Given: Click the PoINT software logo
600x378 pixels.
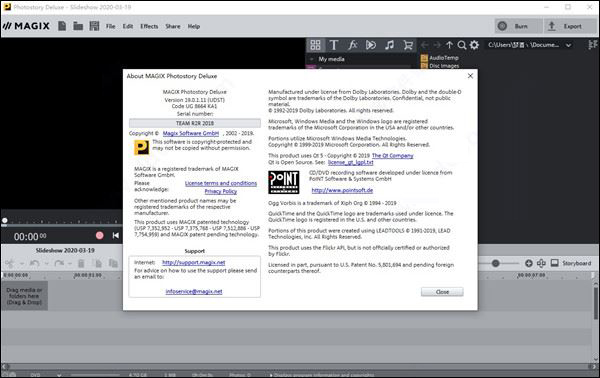Looking at the screenshot, I should (x=284, y=182).
